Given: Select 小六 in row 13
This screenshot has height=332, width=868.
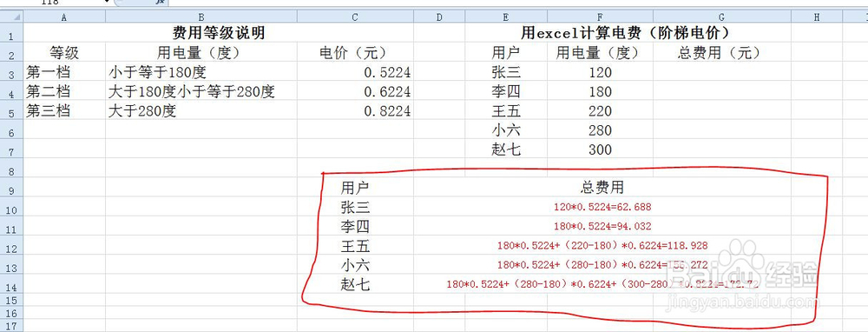Looking at the screenshot, I should click(355, 265).
